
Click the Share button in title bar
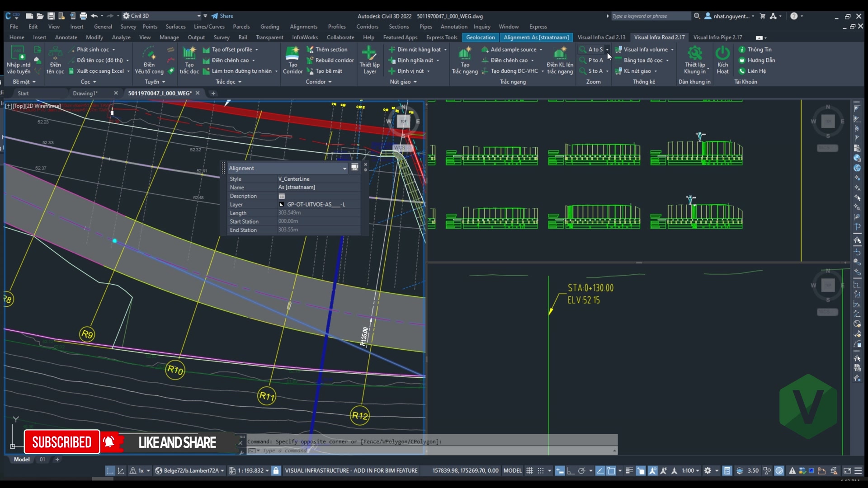222,16
